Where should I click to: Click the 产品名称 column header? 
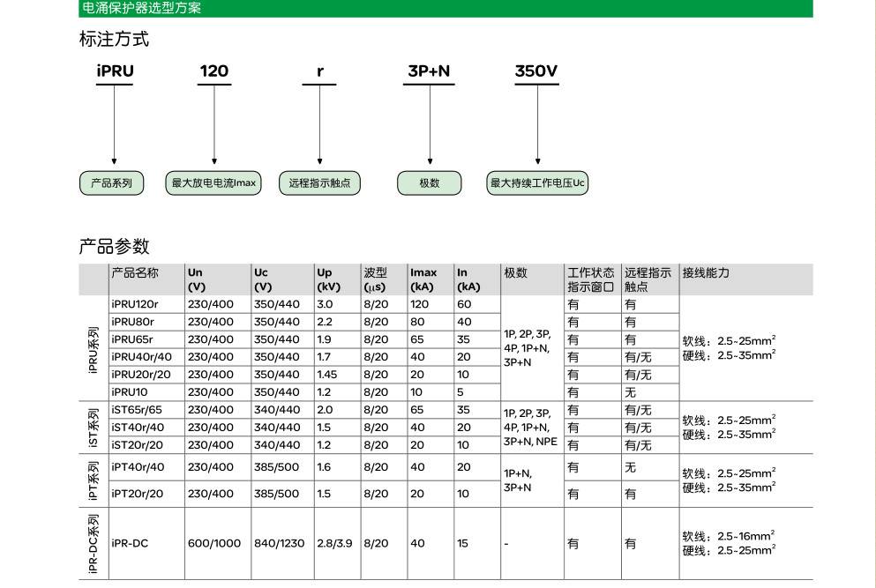tap(135, 273)
